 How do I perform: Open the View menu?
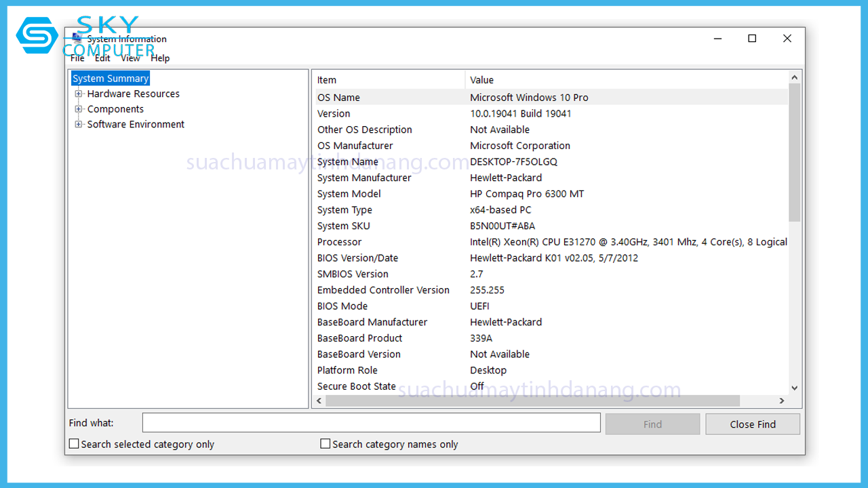(x=130, y=58)
